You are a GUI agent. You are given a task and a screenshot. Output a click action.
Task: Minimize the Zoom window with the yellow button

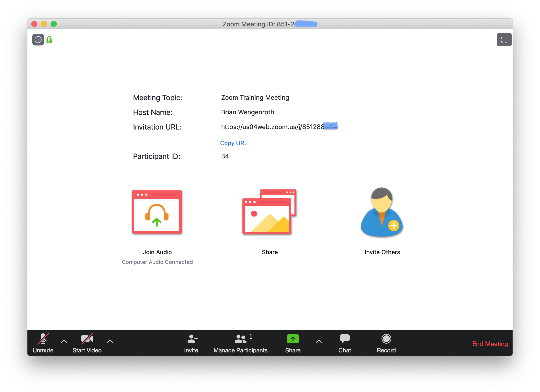(x=44, y=24)
